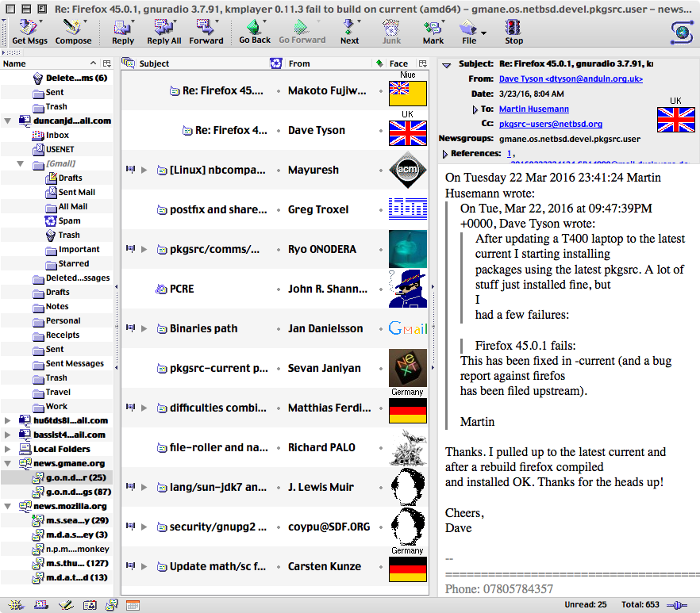Open the Mark toolbar button
The width and height of the screenshot is (700, 613).
(x=433, y=31)
